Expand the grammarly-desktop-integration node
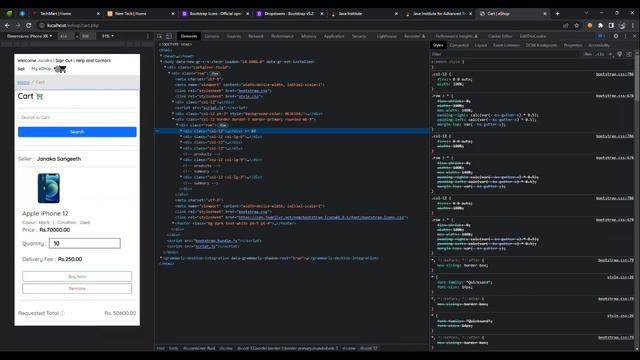The height and width of the screenshot is (360, 640). (x=161, y=258)
